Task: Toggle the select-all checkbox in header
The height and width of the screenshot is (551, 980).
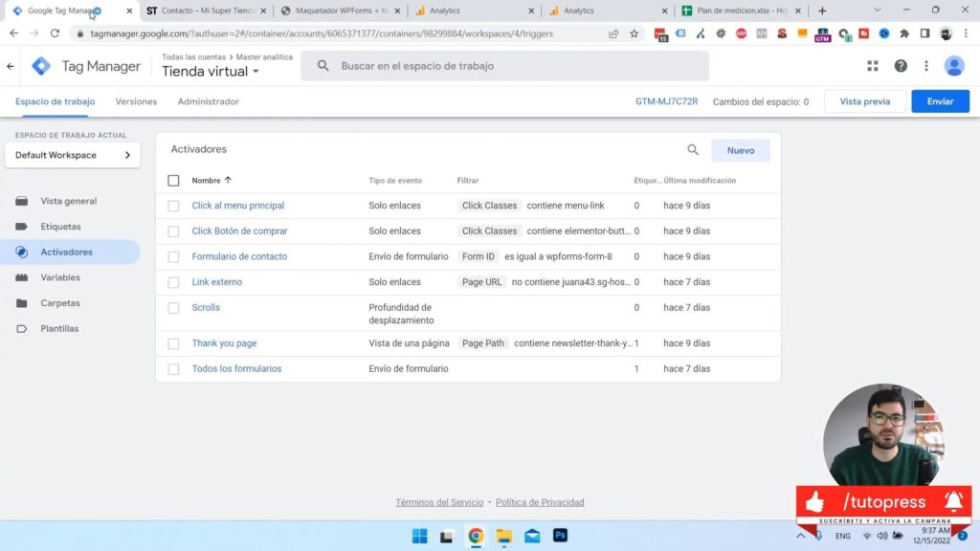Action: [173, 181]
